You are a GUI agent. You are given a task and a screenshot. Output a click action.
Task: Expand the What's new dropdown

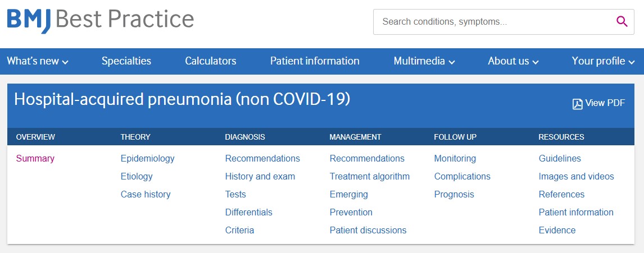(38, 61)
